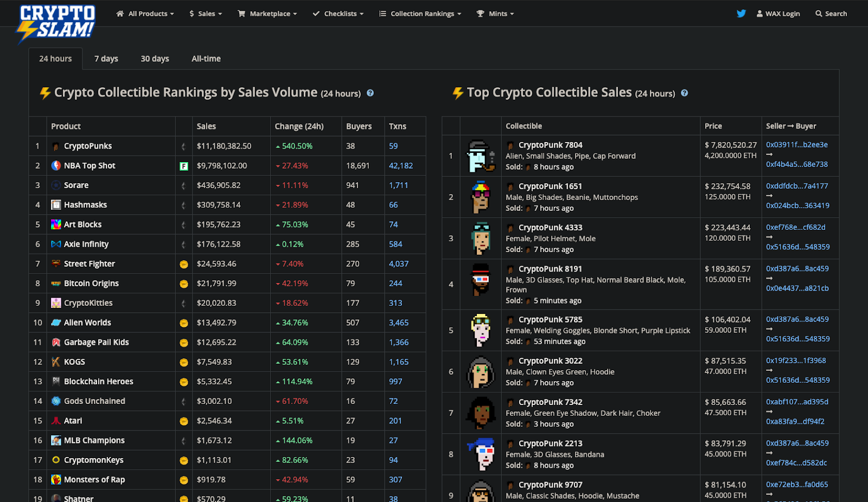Click help icon beside Rankings by Sales Volume
The image size is (868, 502).
(x=370, y=93)
